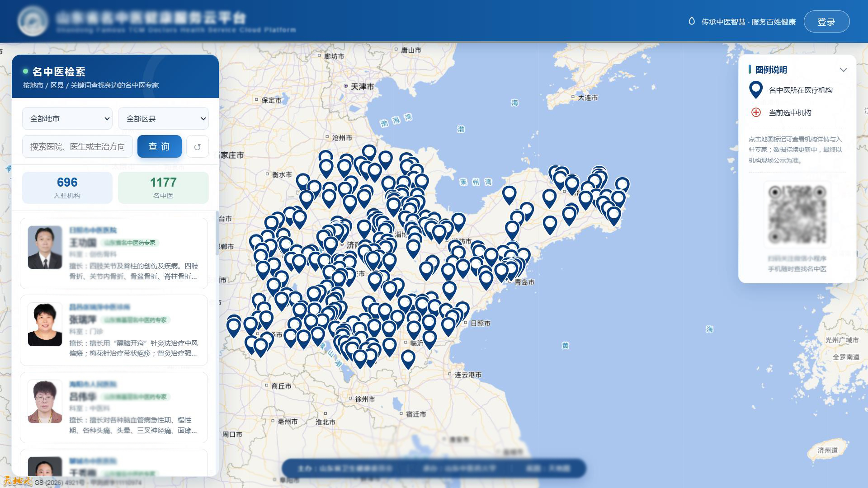Open the card reading 擅长：四肢关节及脊柱的创伤及疾病
Image resolution: width=868 pixels, height=488 pixels.
tap(114, 253)
